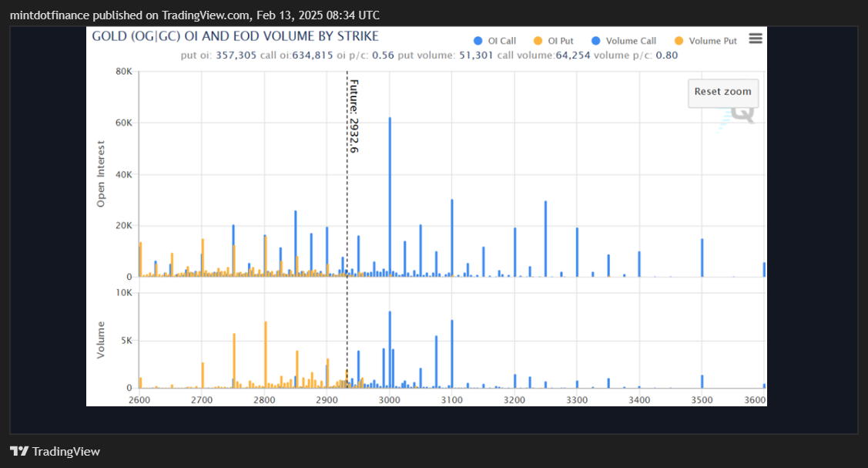Viewport: 868px width, 468px height.
Task: Click the 3200 strike axis label
Action: pyautogui.click(x=514, y=400)
